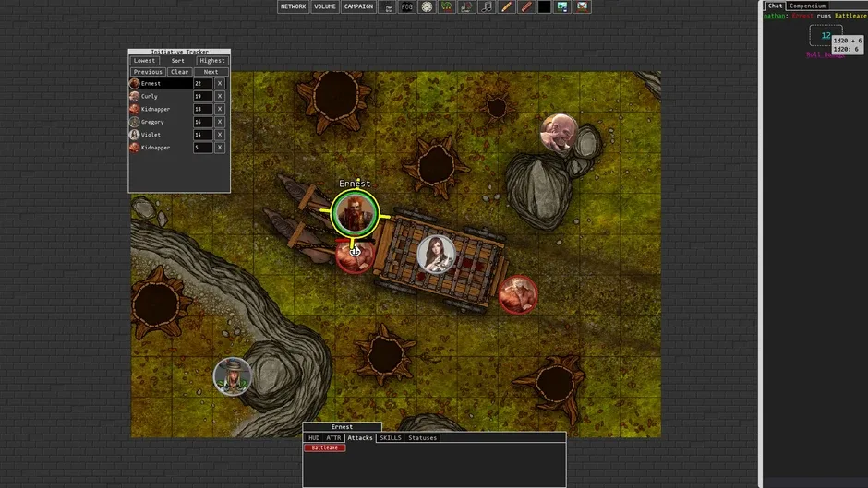Click Ernest's portrait icon in tracker

coord(135,84)
